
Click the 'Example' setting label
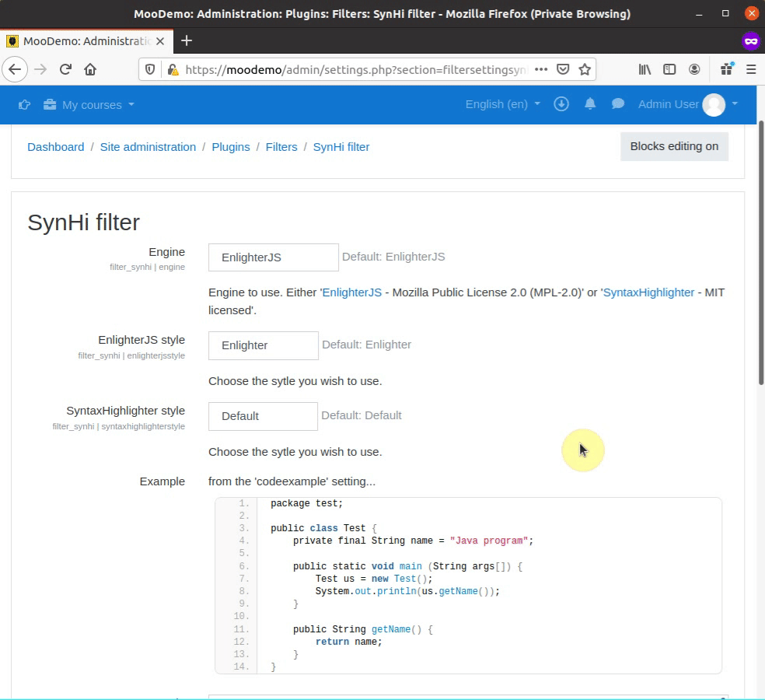[x=162, y=481]
